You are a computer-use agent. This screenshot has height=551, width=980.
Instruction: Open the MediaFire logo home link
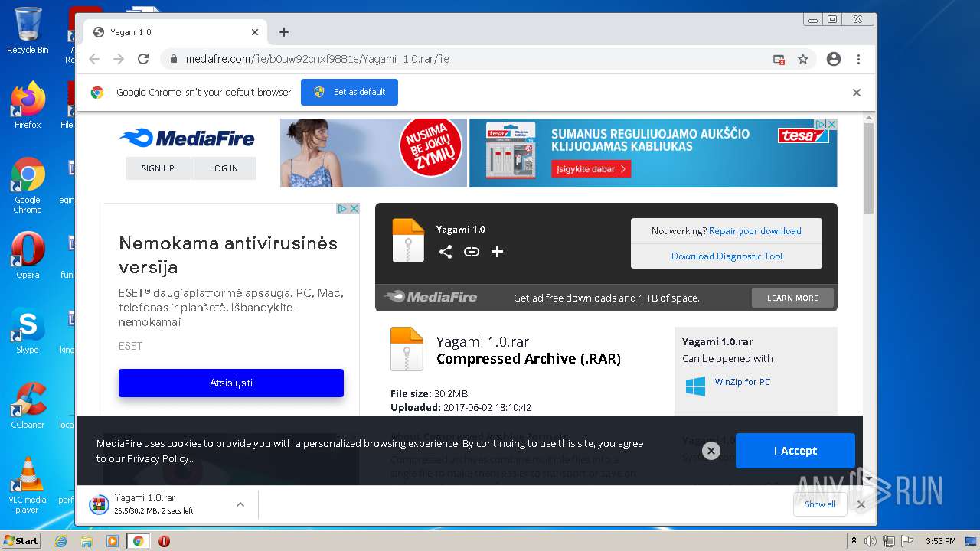click(187, 138)
